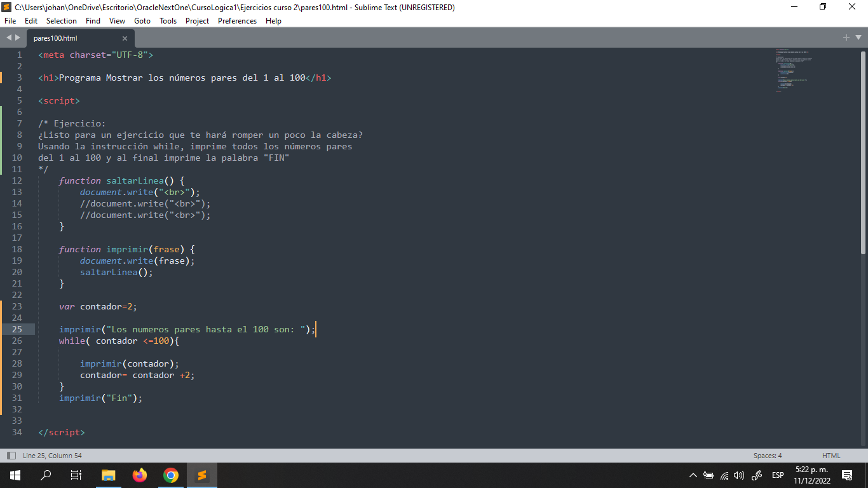Change syntax via HTML status label
Viewport: 868px width, 488px height.
831,456
